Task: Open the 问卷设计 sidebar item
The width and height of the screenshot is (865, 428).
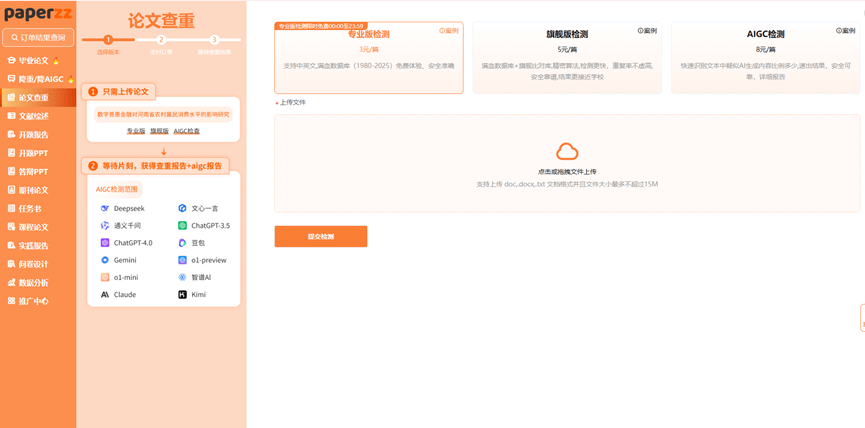Action: tap(38, 264)
